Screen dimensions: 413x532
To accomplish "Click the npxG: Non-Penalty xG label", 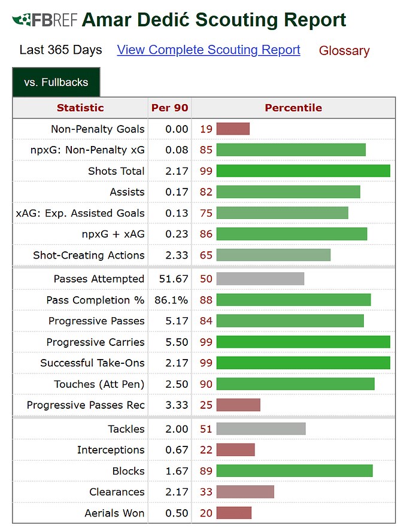I will [87, 150].
